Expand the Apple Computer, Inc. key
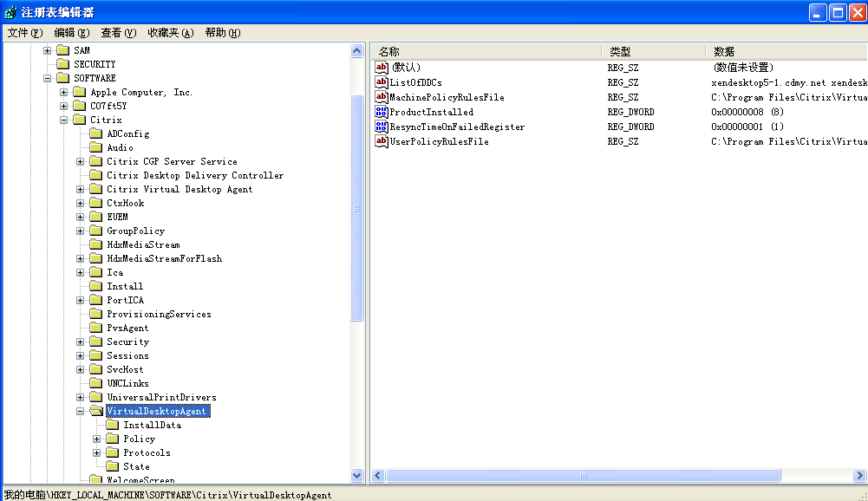 pyautogui.click(x=64, y=92)
